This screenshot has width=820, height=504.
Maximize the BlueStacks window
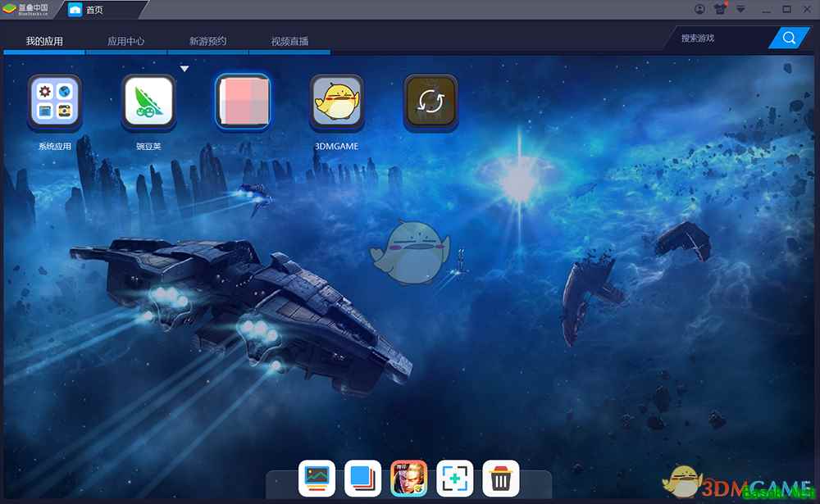coord(786,9)
